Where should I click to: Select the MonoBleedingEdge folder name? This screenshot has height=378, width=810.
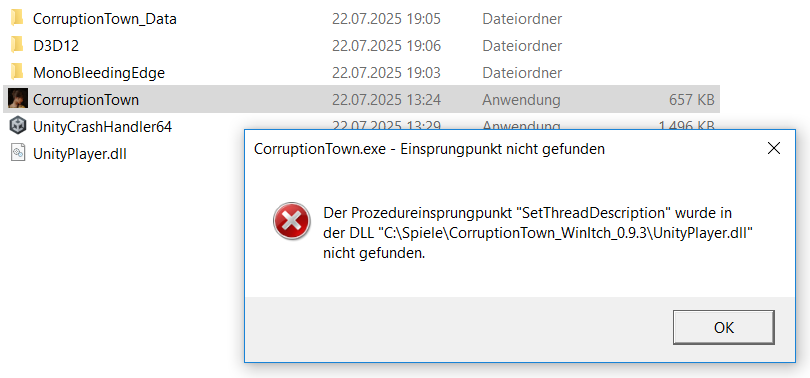(99, 73)
